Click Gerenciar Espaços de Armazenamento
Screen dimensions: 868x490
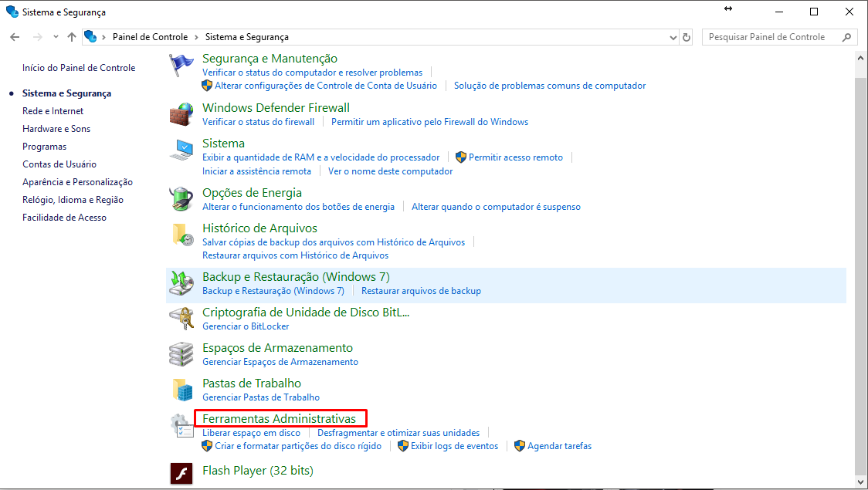[280, 362]
